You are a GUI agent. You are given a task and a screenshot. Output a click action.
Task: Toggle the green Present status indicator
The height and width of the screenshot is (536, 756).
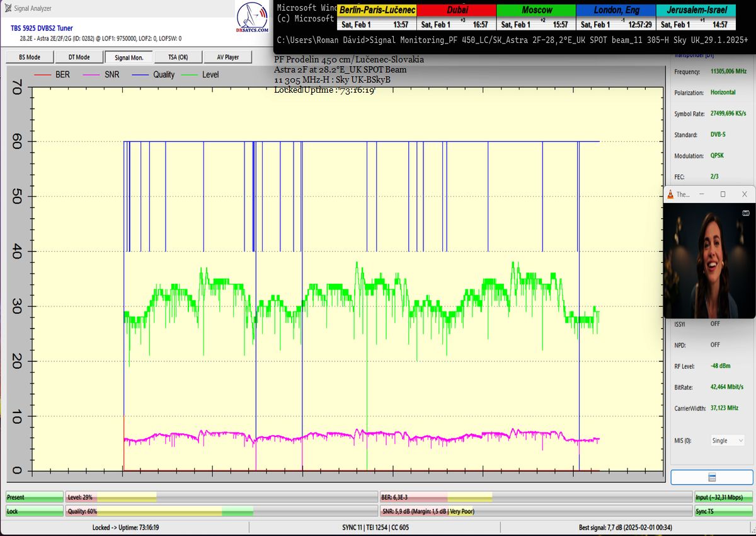35,498
